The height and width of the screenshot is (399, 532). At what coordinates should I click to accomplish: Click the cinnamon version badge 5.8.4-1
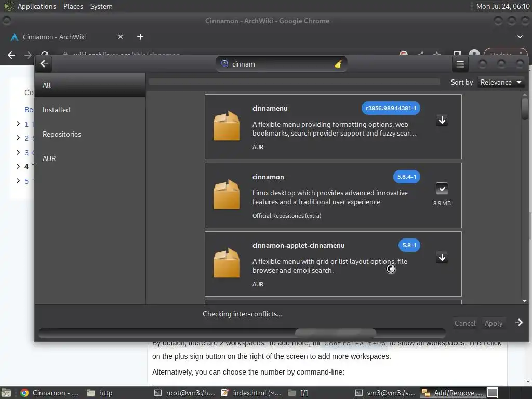[406, 177]
